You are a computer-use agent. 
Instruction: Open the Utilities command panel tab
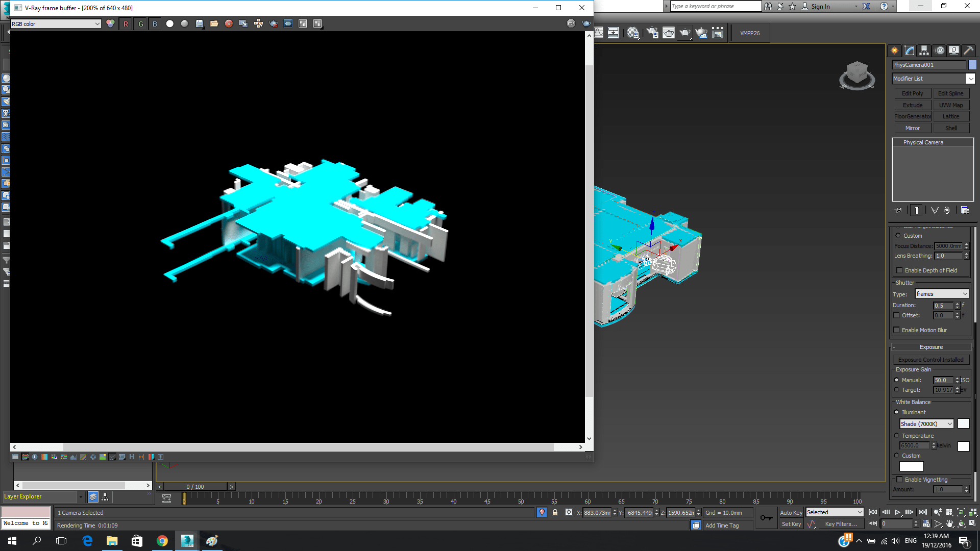click(969, 51)
